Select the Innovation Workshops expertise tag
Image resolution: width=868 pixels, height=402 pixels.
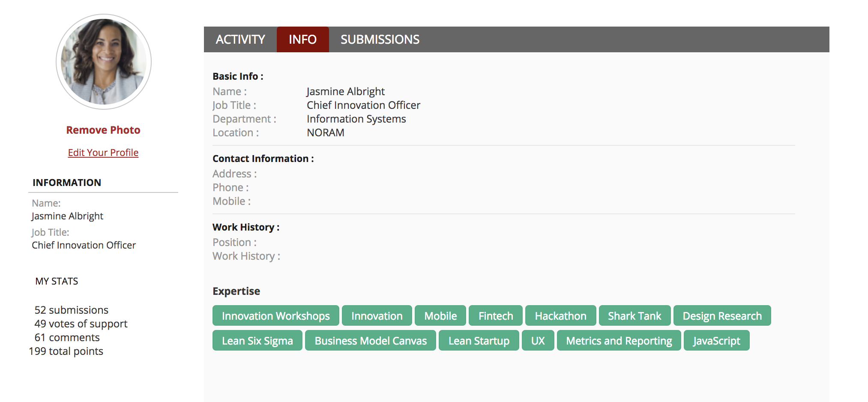[276, 316]
